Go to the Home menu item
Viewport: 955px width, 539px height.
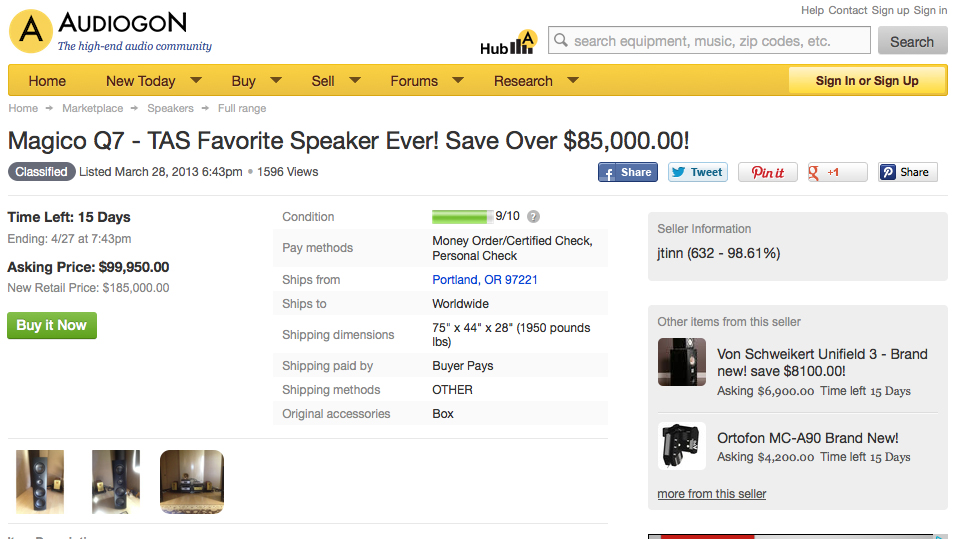[47, 81]
